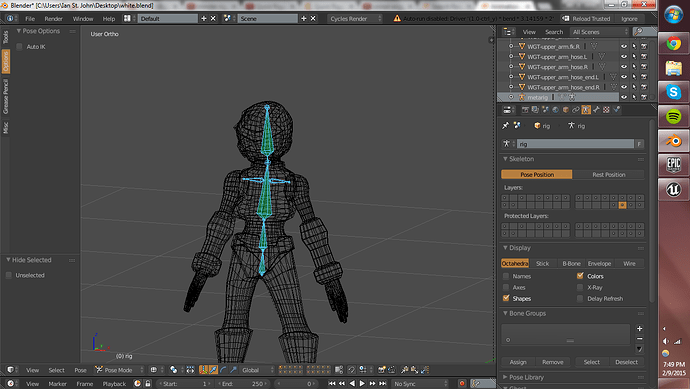The image size is (690, 389).
Task: Jump to the first frame
Action: [x=332, y=384]
